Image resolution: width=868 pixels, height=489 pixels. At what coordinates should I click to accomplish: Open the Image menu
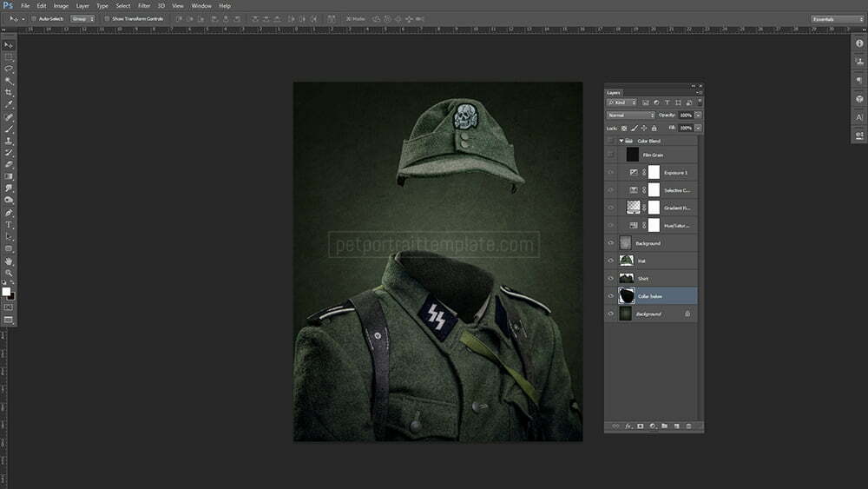(61, 5)
